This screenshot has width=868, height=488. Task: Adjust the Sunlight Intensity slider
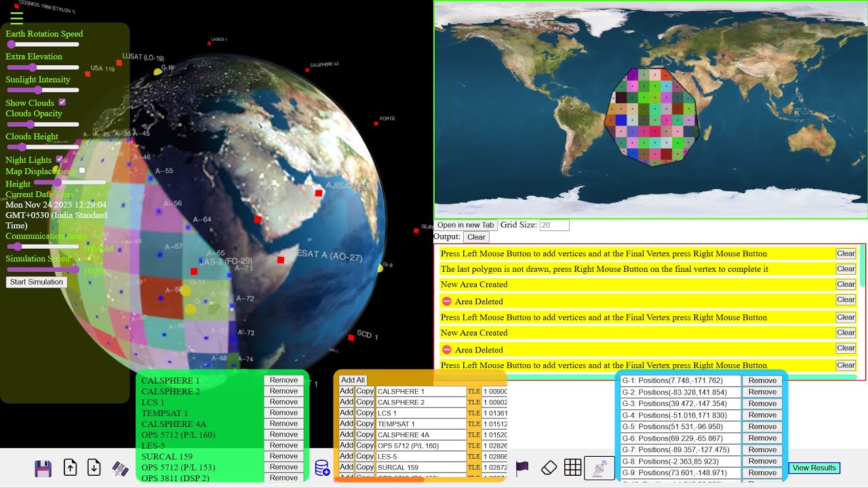(x=43, y=89)
